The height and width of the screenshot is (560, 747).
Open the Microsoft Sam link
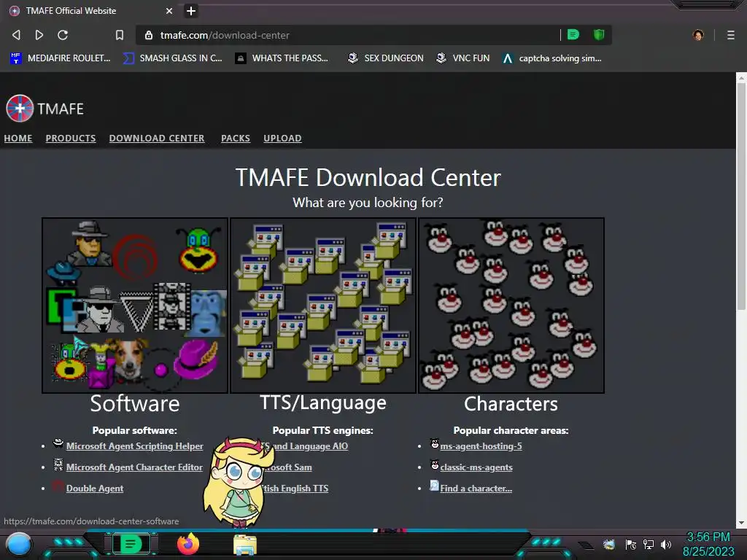[x=287, y=467]
